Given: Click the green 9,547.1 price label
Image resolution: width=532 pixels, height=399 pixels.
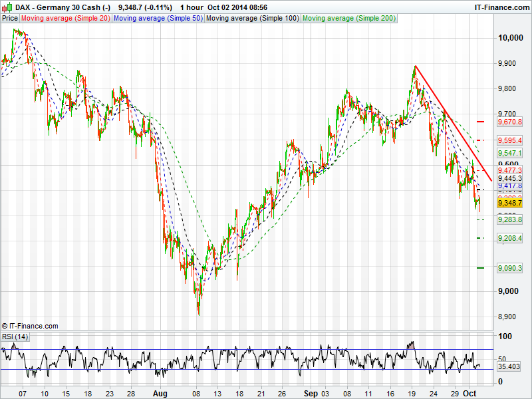Looking at the screenshot, I should [510, 153].
